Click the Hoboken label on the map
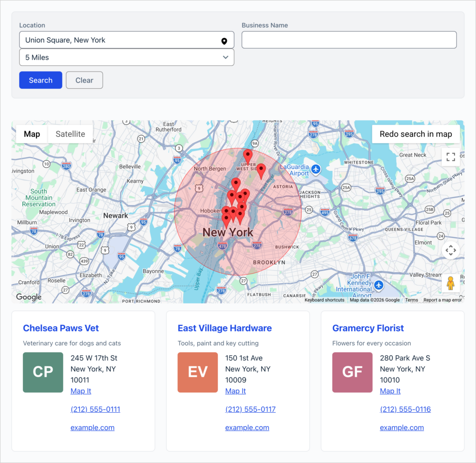This screenshot has width=476, height=463. click(211, 211)
